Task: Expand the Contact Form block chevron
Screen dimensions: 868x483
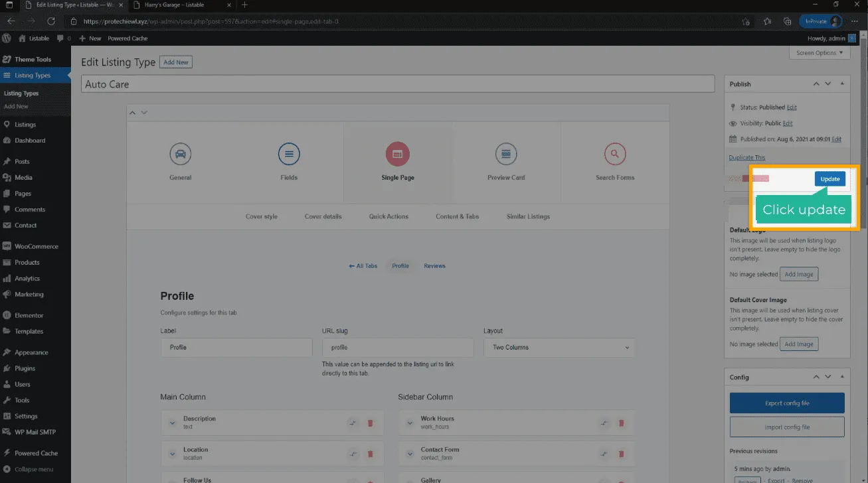Action: (x=410, y=454)
